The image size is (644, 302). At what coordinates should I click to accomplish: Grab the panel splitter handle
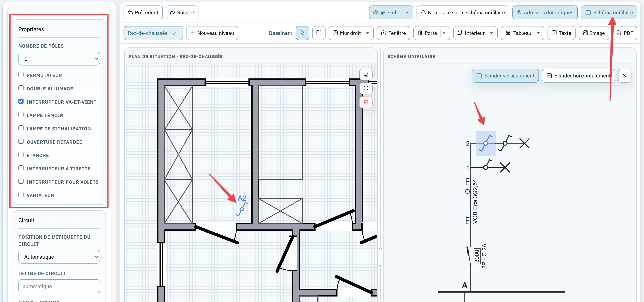tap(380, 257)
